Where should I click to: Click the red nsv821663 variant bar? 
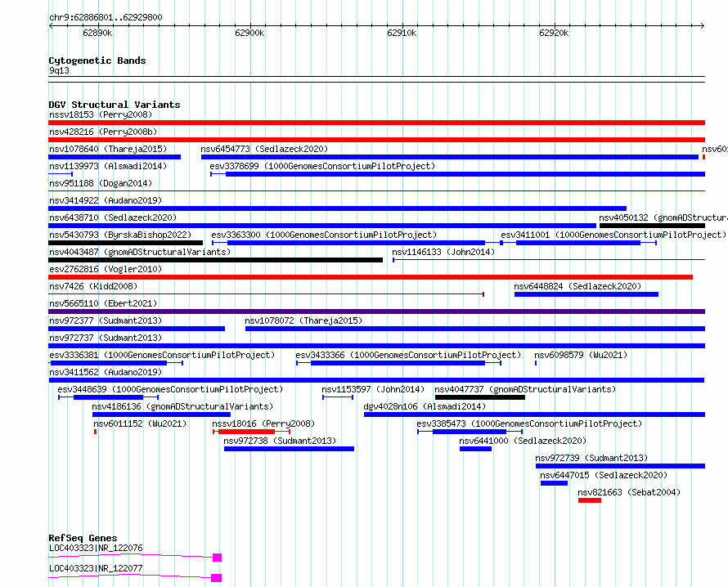click(x=590, y=500)
